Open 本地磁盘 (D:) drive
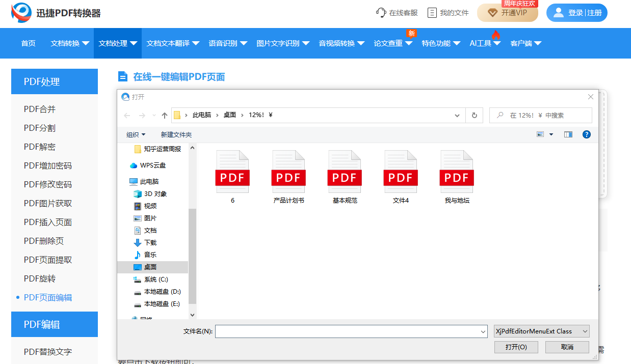631x364 pixels. coord(157,292)
